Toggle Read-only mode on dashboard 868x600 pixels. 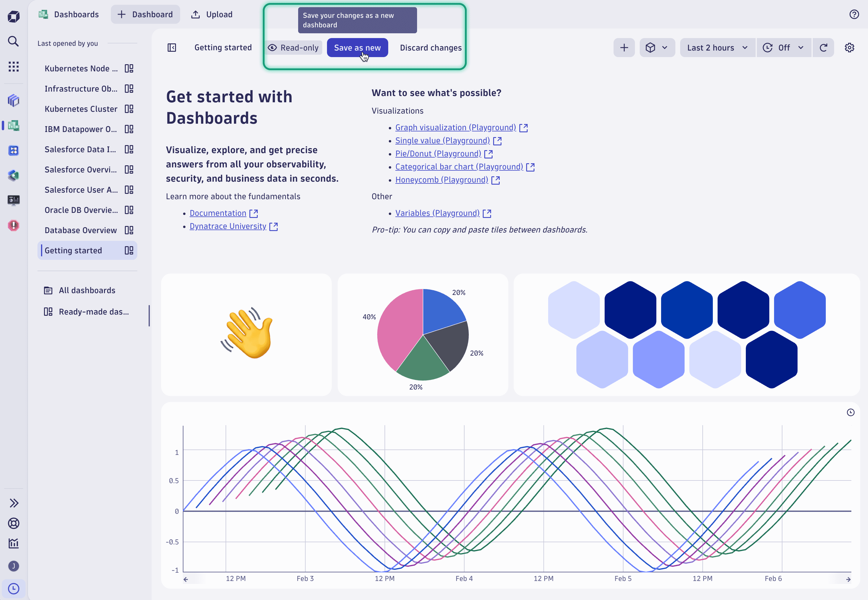click(293, 48)
